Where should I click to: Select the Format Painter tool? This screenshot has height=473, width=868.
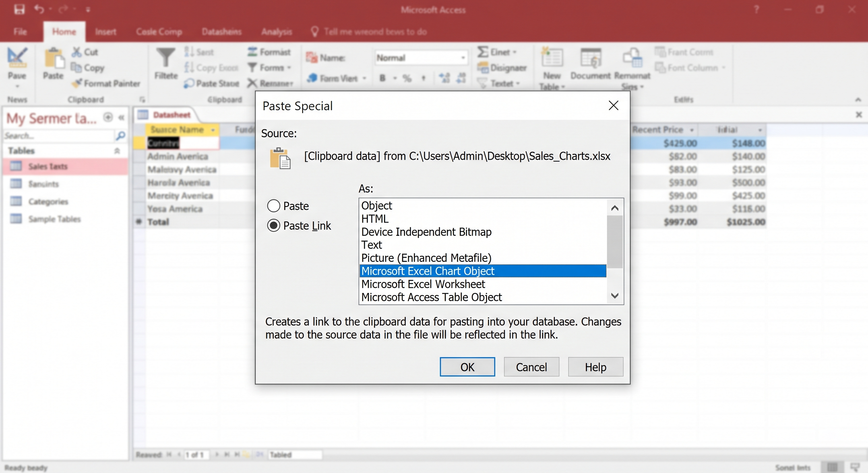pos(106,83)
